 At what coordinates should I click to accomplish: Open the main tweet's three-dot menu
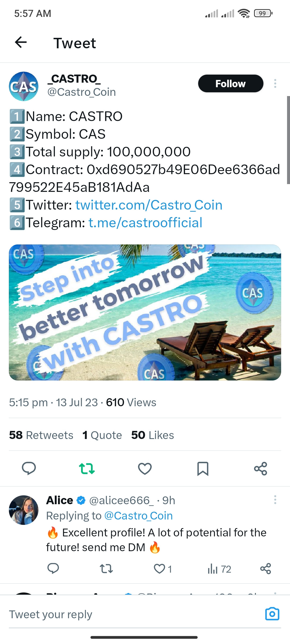tap(275, 83)
